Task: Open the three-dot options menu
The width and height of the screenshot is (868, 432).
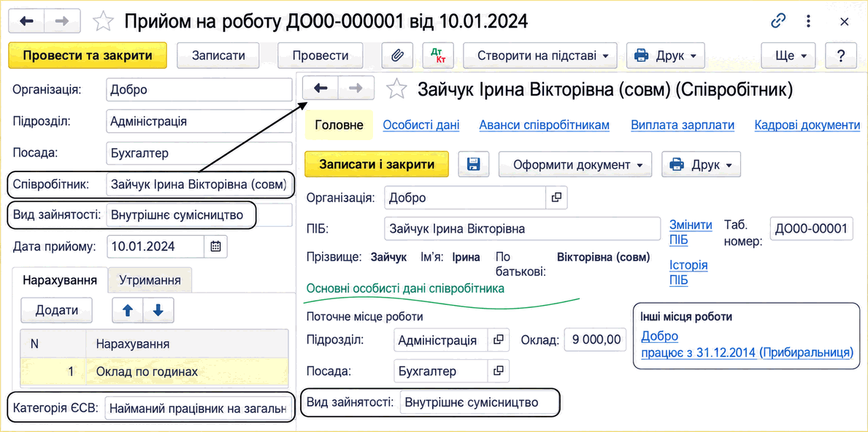Action: (x=809, y=21)
